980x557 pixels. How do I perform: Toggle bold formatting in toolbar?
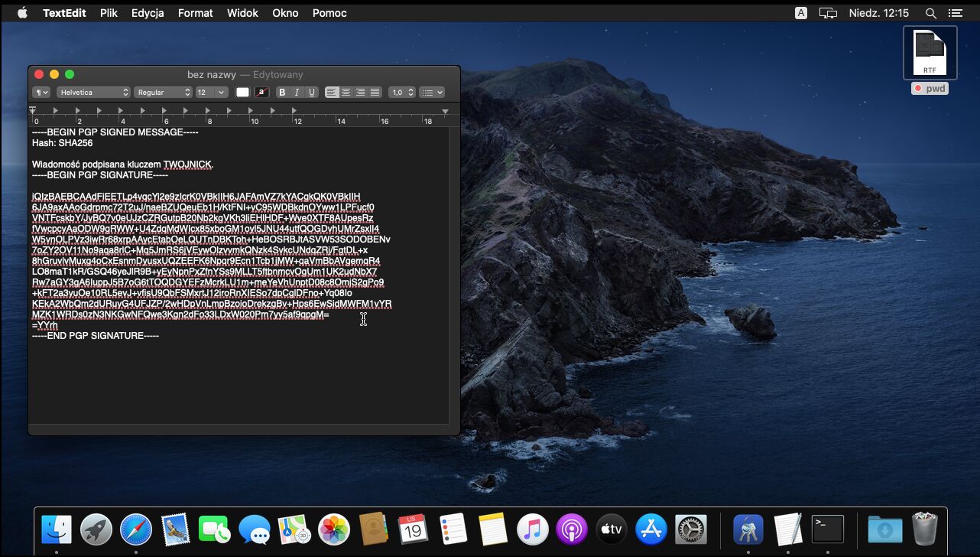281,93
